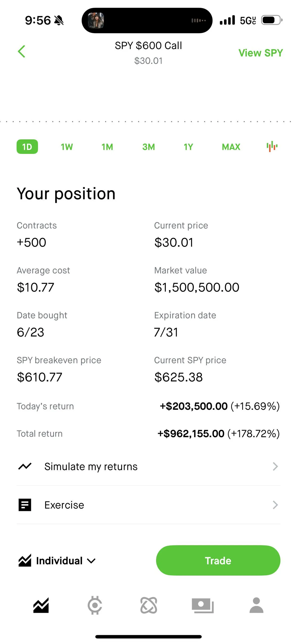Select the MAX range tab

[231, 147]
